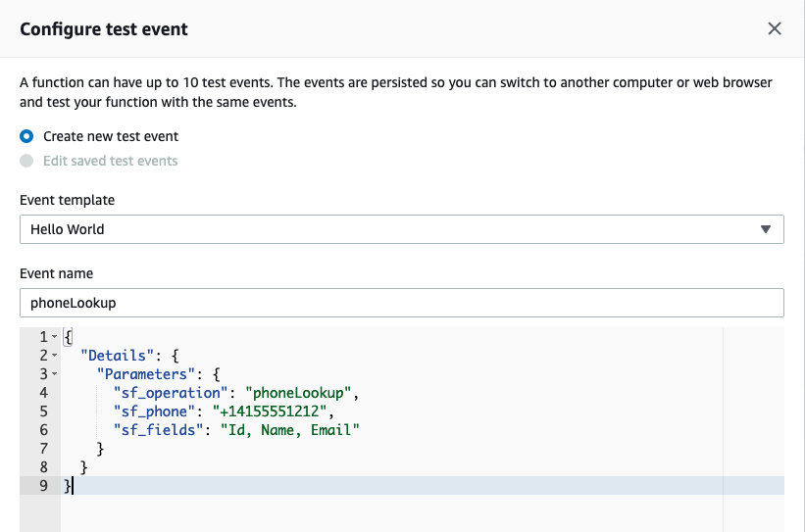
Task: Click line number 4 in the gutter
Action: coord(44,393)
